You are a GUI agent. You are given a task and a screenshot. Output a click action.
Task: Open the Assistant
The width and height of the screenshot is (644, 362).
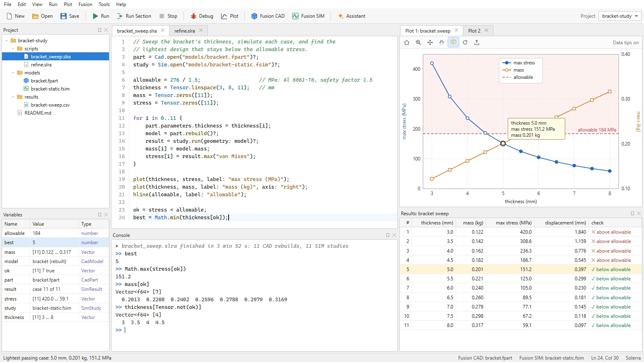click(x=352, y=16)
